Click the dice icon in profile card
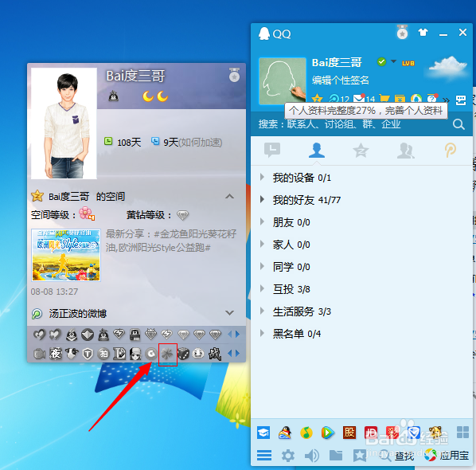The width and height of the screenshot is (476, 470). pos(183,354)
